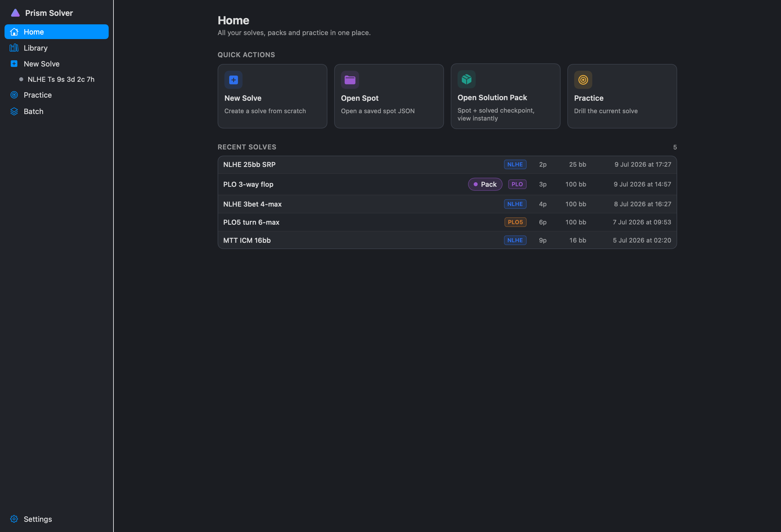Click the Practice target icon in sidebar
Screen dimensions: 781x532
pos(14,95)
